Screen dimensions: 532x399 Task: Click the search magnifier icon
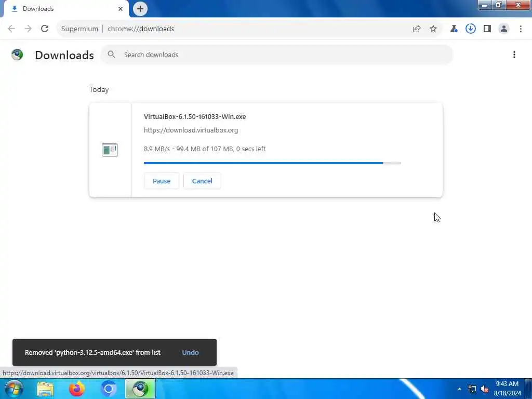pyautogui.click(x=111, y=54)
